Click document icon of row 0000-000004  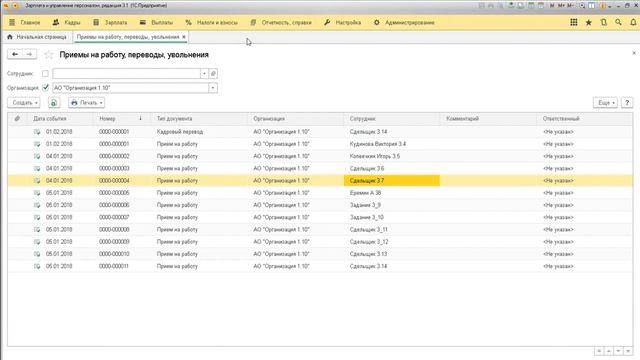(37, 180)
